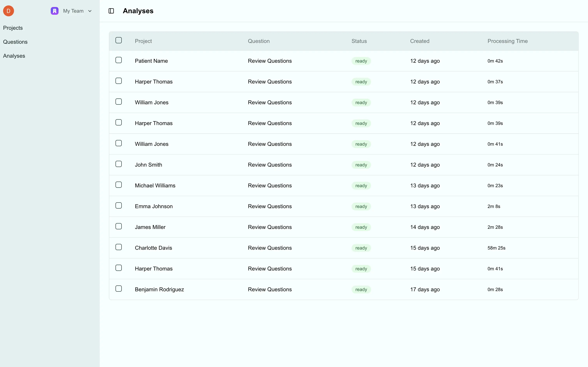Click the ready badge on Charlotte Davis row
The width and height of the screenshot is (588, 367).
(x=361, y=248)
